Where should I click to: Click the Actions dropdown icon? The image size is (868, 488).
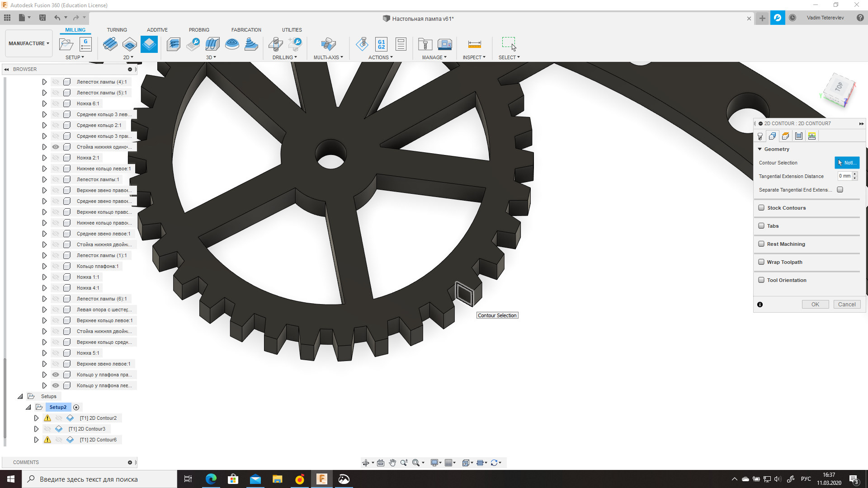[x=392, y=57]
